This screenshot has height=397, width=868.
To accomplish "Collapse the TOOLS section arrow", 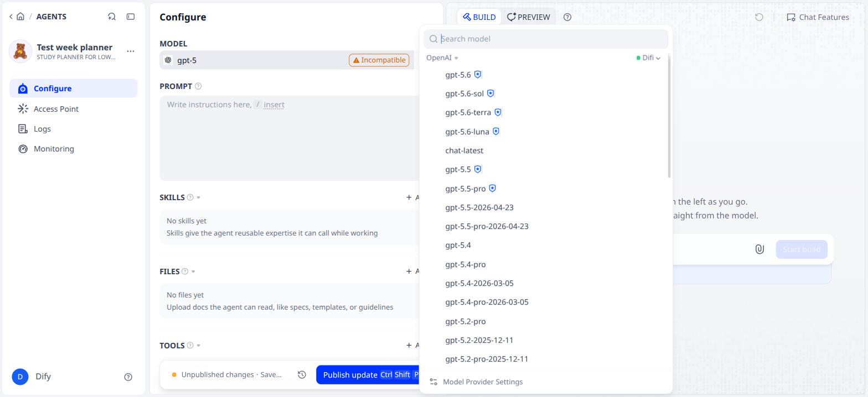I will coord(199,346).
